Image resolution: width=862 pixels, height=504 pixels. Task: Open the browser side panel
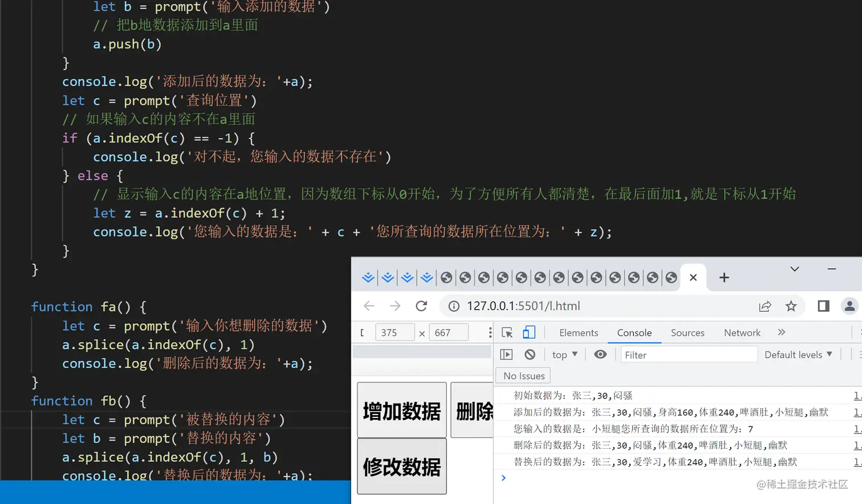point(823,306)
